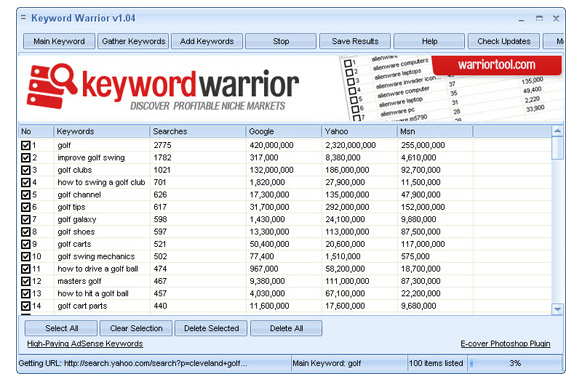Image resolution: width=582 pixels, height=382 pixels.
Task: Click Check Updates
Action: pyautogui.click(x=504, y=41)
